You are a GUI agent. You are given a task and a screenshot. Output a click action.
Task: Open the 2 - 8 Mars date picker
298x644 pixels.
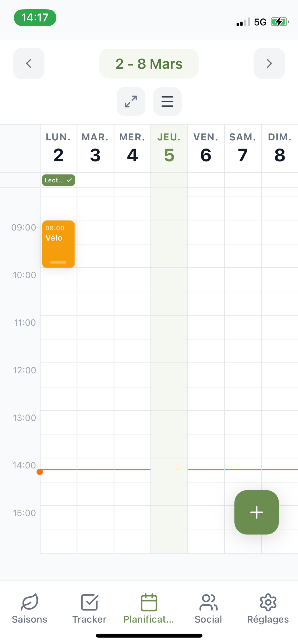point(149,63)
